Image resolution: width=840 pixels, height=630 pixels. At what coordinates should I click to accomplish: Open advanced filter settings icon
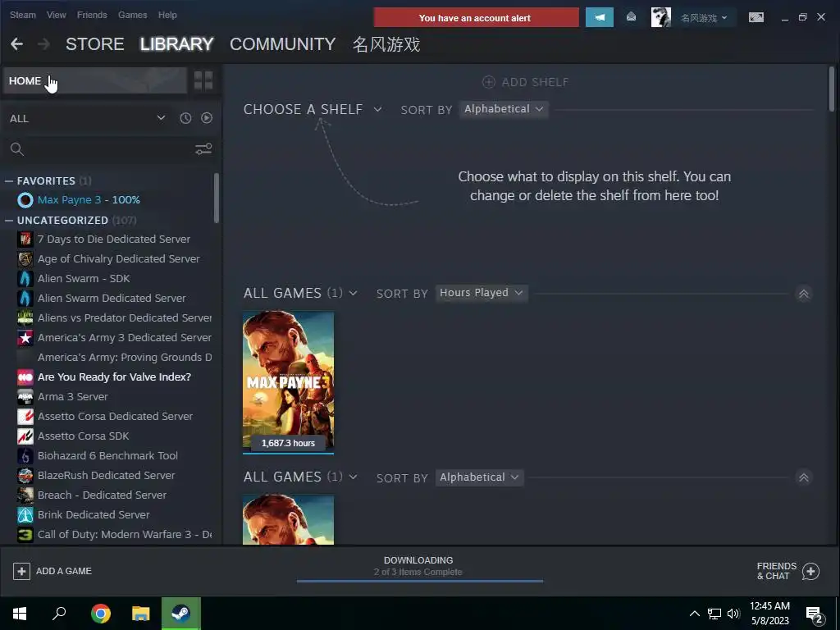[x=203, y=149]
